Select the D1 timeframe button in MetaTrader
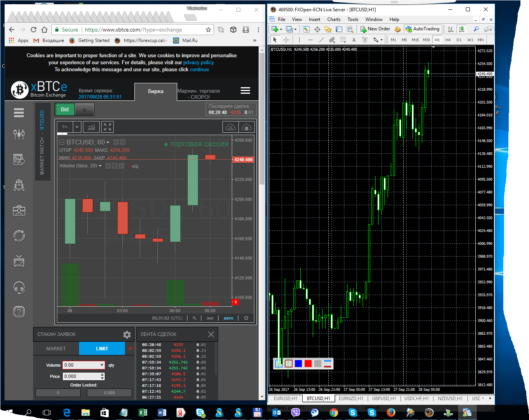This screenshot has height=420, width=529. point(459,40)
